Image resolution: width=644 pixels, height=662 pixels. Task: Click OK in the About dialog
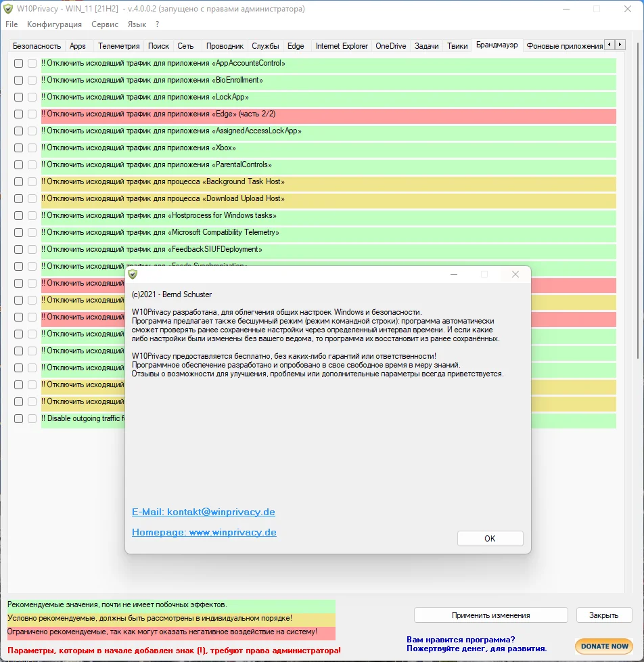[x=490, y=538]
